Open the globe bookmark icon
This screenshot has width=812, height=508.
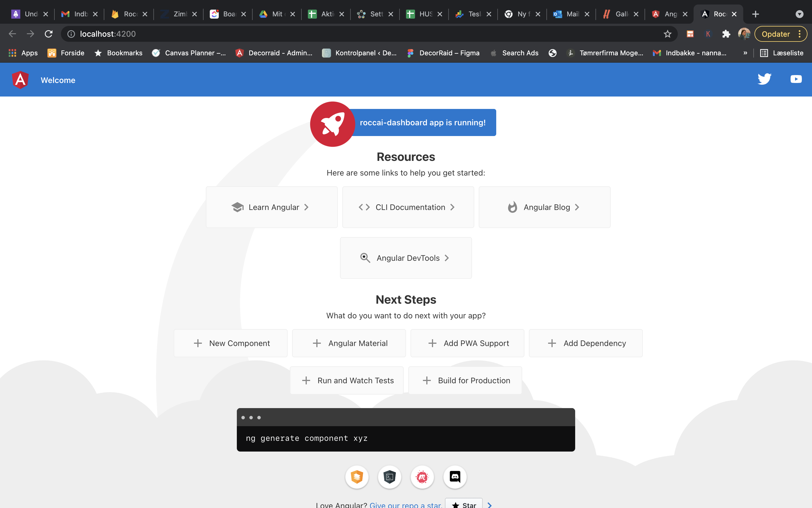click(552, 53)
